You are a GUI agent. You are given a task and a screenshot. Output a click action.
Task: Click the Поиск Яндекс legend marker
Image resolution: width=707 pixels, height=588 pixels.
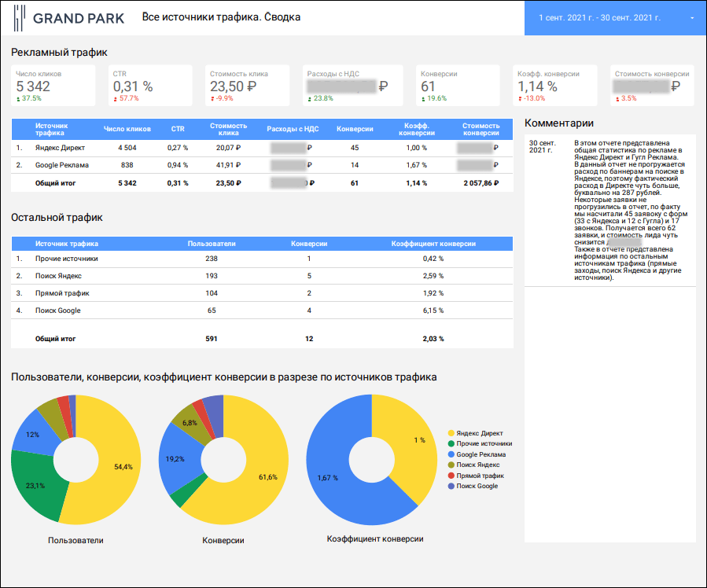(451, 465)
